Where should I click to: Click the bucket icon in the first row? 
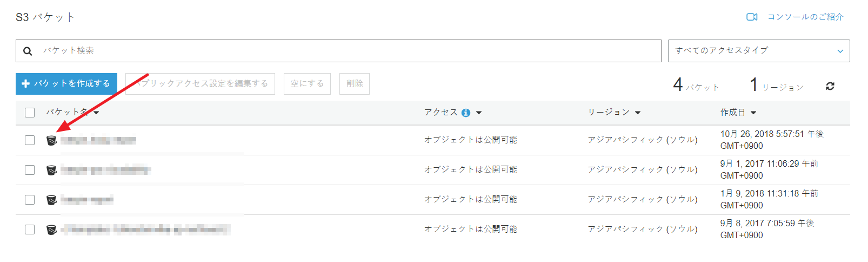[x=51, y=140]
